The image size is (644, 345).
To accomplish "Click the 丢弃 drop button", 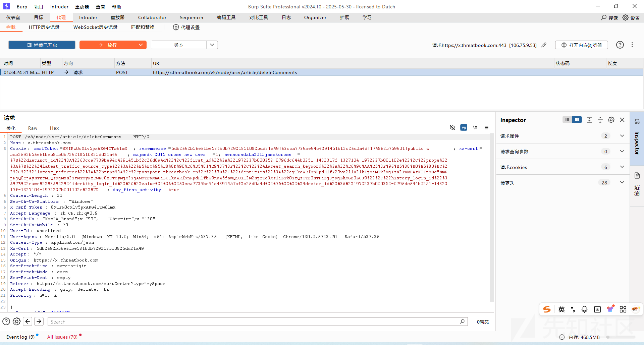I will coord(178,45).
